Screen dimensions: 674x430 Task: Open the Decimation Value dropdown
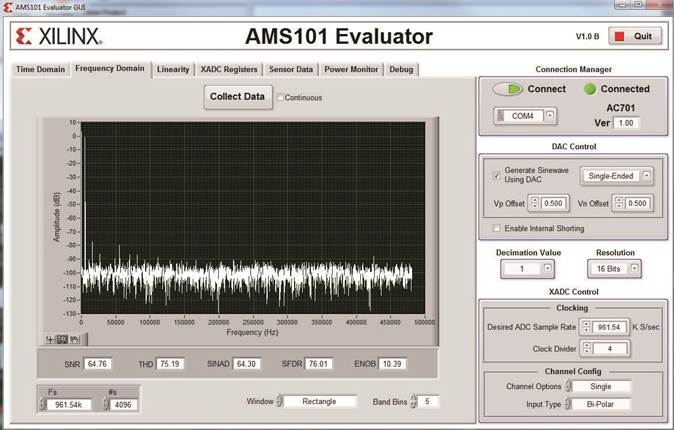pos(547,268)
